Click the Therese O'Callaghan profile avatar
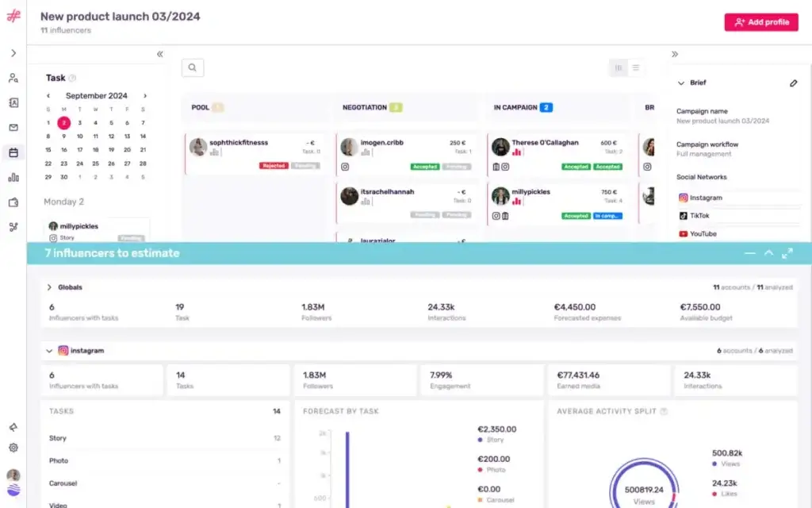The image size is (812, 508). (500, 148)
